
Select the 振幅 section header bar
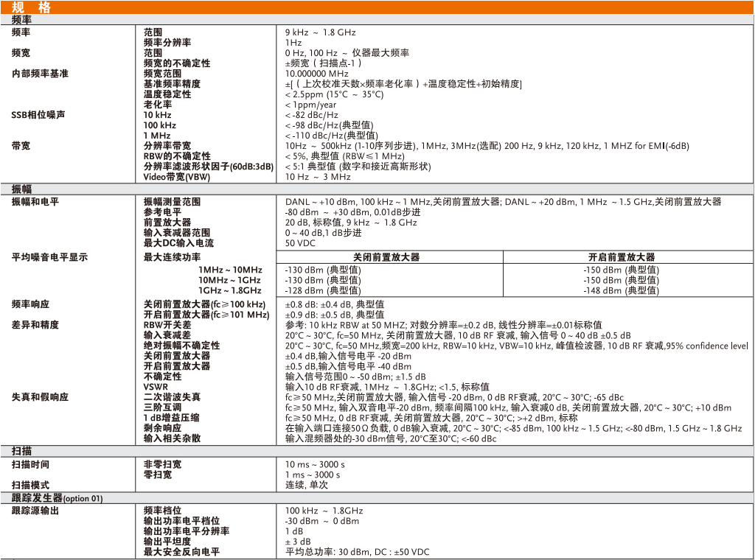coord(377,189)
